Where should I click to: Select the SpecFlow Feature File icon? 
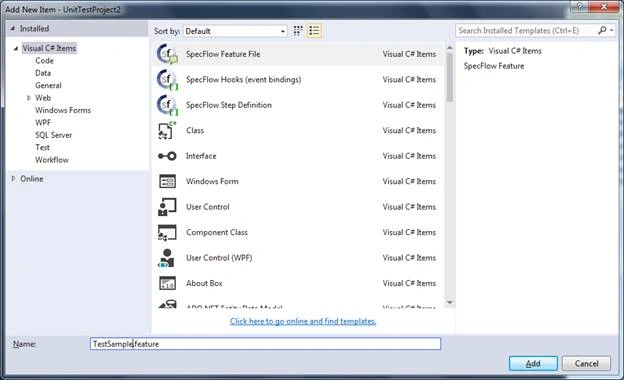pos(167,54)
